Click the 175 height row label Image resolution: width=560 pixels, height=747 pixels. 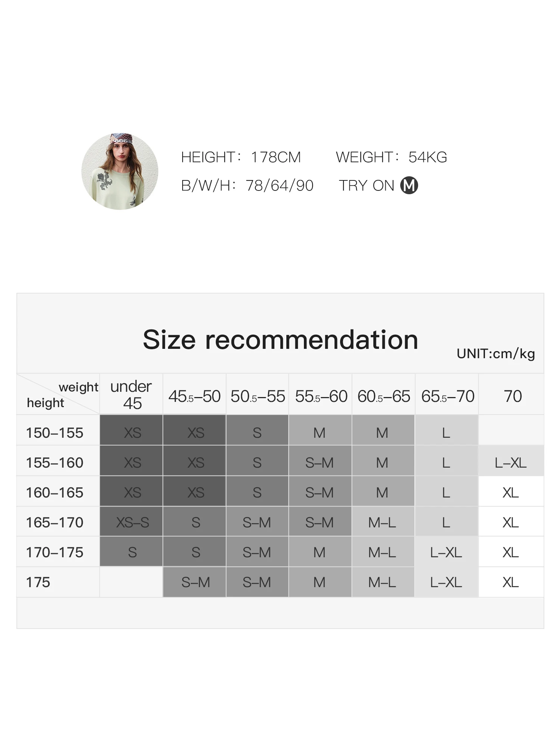pos(38,582)
